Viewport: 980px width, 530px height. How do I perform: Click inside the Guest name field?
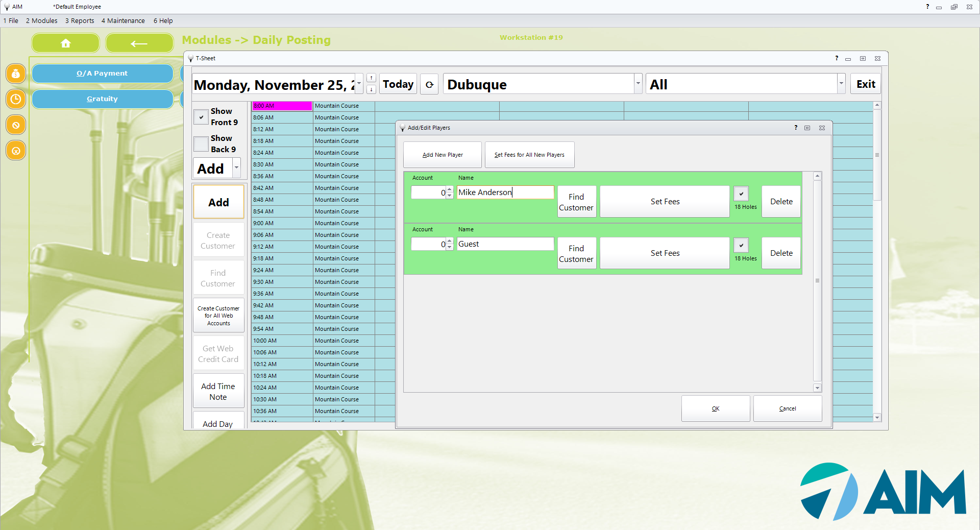coord(504,244)
